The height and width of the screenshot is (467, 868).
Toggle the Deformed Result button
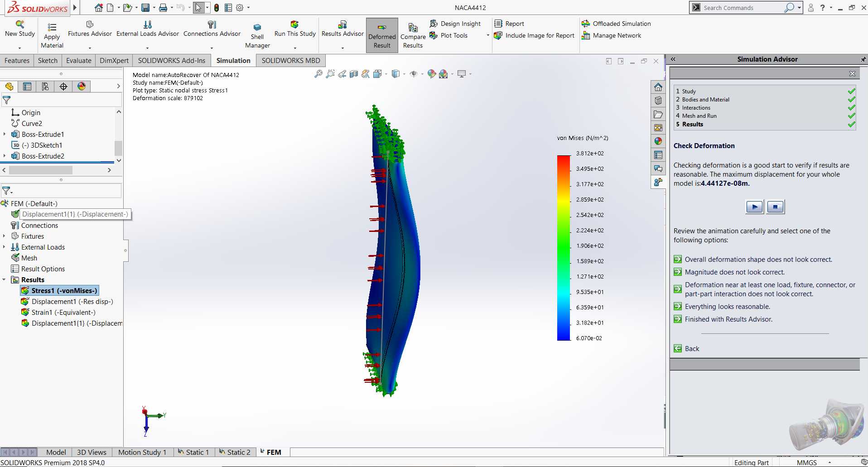[382, 35]
